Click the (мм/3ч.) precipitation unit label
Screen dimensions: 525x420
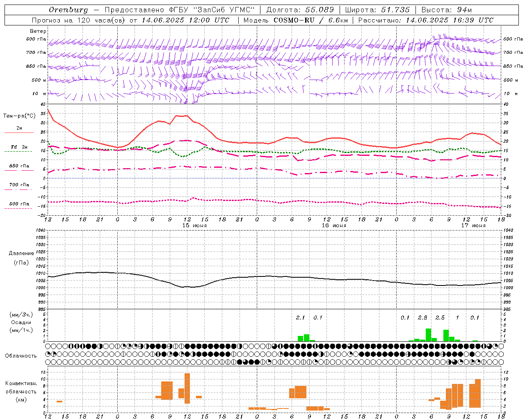pyautogui.click(x=21, y=315)
